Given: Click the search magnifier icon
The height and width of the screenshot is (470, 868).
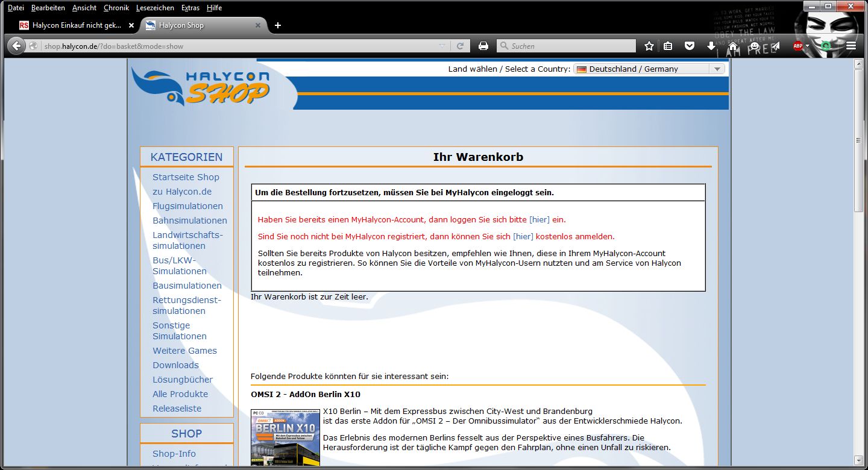Looking at the screenshot, I should pos(504,46).
